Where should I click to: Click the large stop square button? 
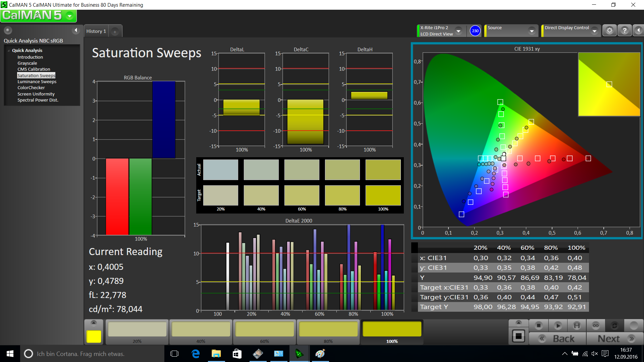[518, 336]
